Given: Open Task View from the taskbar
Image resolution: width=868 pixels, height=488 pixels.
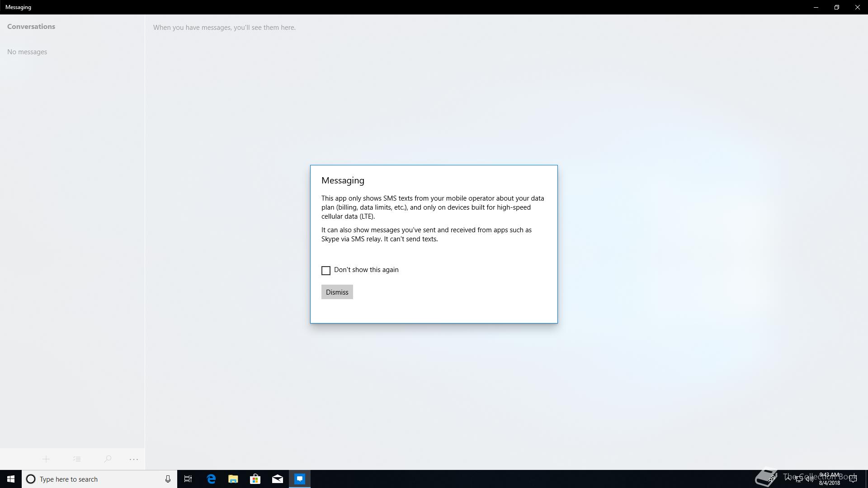Looking at the screenshot, I should (x=188, y=479).
